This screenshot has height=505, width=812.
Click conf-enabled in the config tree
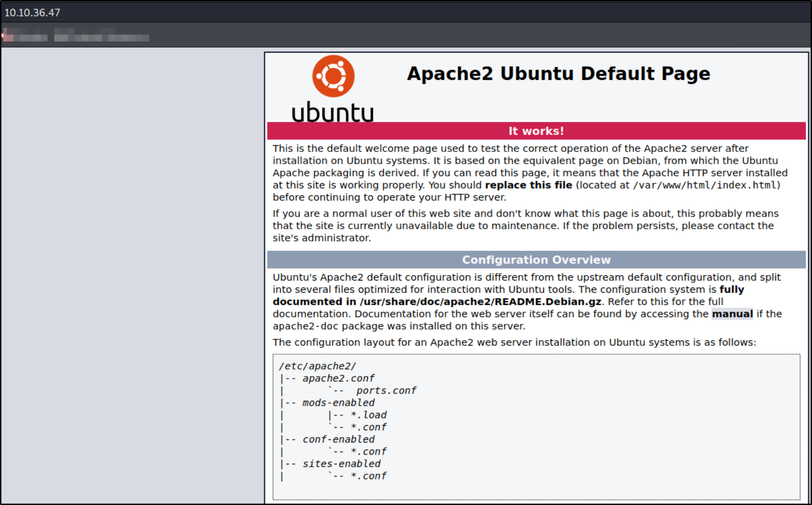click(338, 439)
